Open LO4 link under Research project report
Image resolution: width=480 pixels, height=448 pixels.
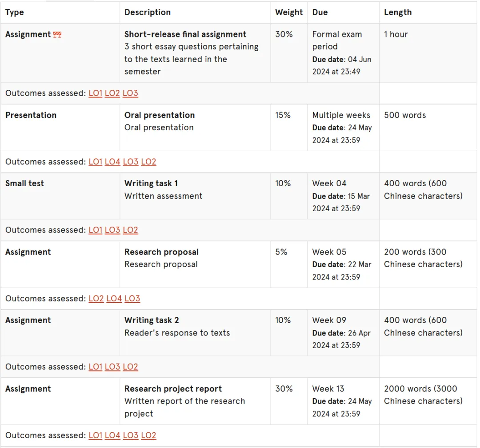pos(112,436)
